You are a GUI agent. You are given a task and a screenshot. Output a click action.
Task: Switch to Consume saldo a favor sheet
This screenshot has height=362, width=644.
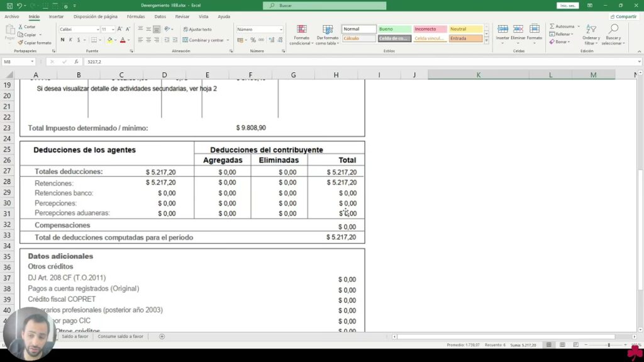tap(120, 336)
